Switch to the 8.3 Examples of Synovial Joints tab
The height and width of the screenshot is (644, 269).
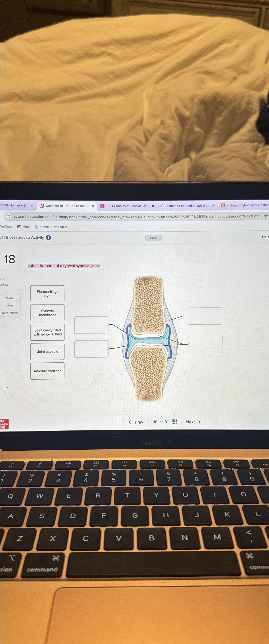coord(127,206)
